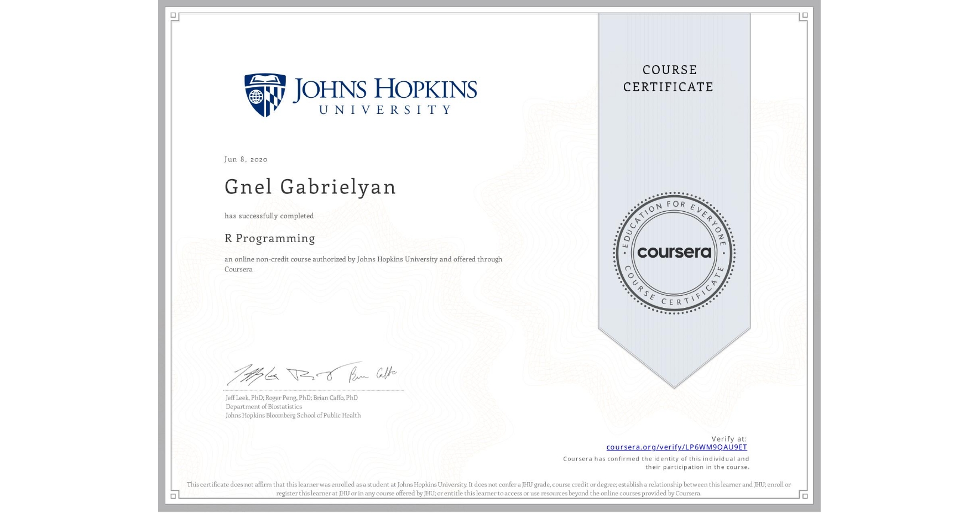Click the recipient name Gnel Gabrielyan

tap(310, 187)
